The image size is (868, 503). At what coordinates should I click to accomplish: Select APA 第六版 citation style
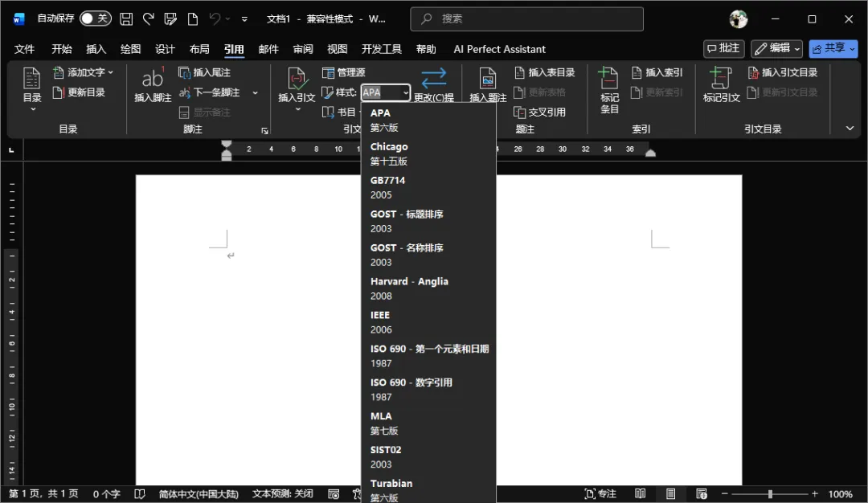point(428,120)
